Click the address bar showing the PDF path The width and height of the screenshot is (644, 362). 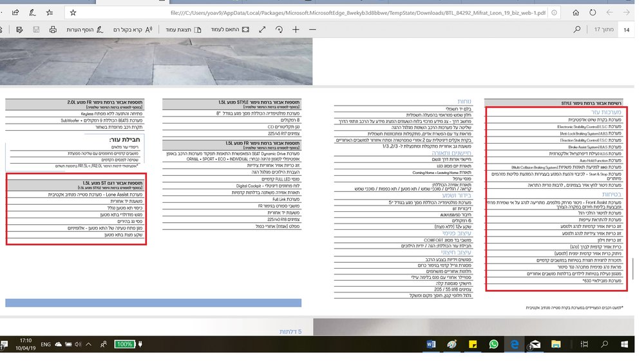[x=357, y=13]
